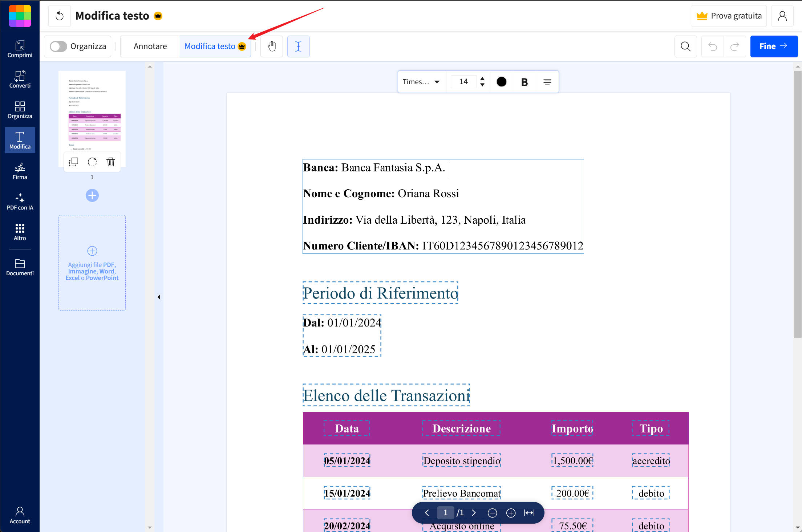802x532 pixels.
Task: Click the reset arrow beside Modifica testo title
Action: [60, 16]
